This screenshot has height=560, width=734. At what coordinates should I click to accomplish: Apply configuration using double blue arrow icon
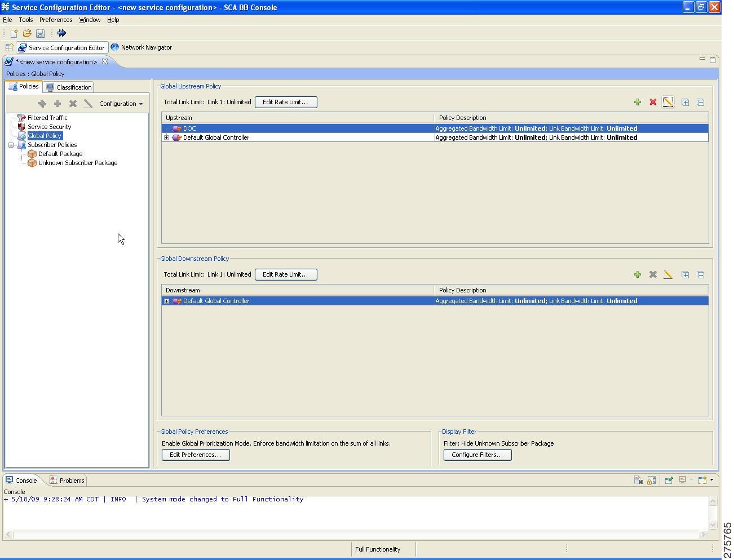click(62, 33)
